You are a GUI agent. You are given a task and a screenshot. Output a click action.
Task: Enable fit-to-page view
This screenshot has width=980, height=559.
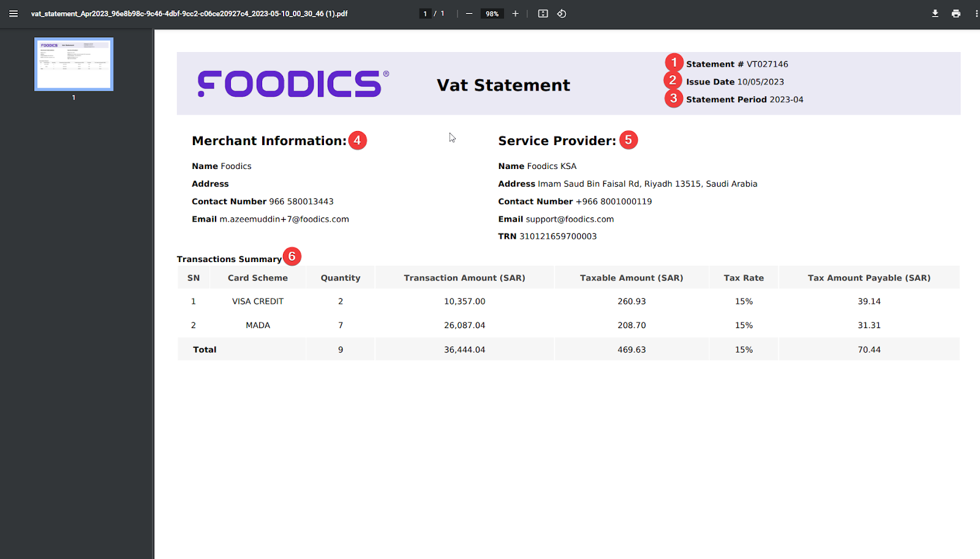[x=543, y=13]
